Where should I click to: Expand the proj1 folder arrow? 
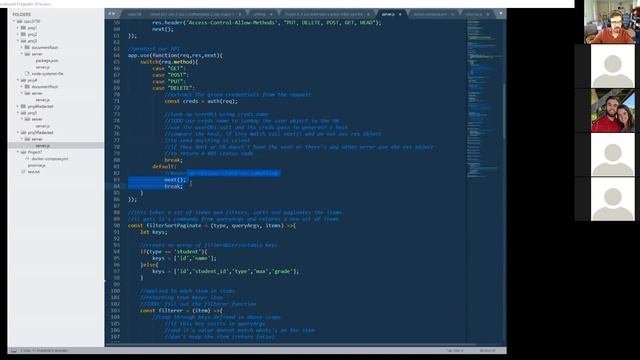click(18, 28)
